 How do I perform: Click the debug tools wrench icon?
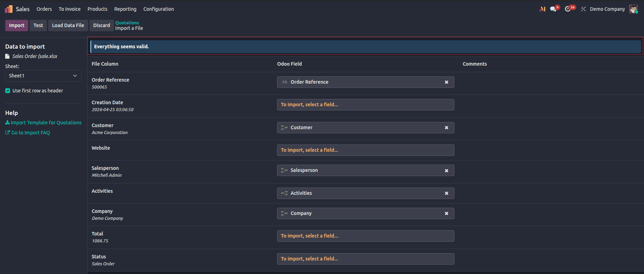(x=583, y=9)
